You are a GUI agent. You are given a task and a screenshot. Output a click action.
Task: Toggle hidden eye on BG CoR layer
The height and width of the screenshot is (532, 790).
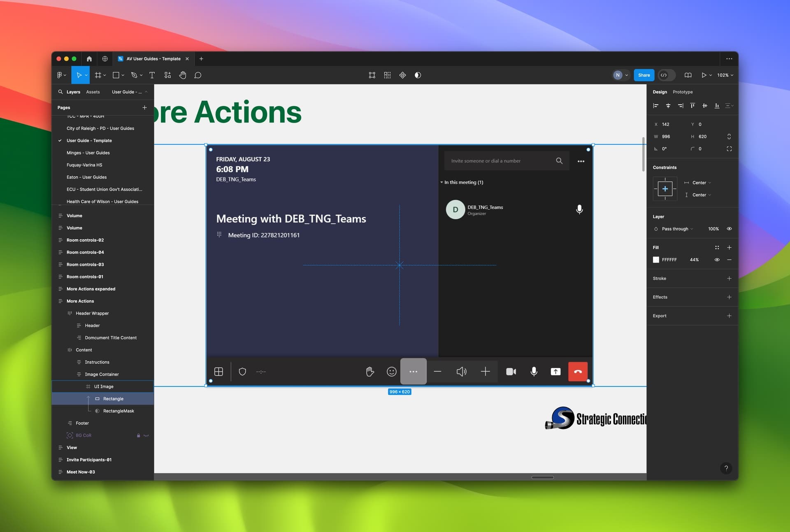(x=146, y=435)
